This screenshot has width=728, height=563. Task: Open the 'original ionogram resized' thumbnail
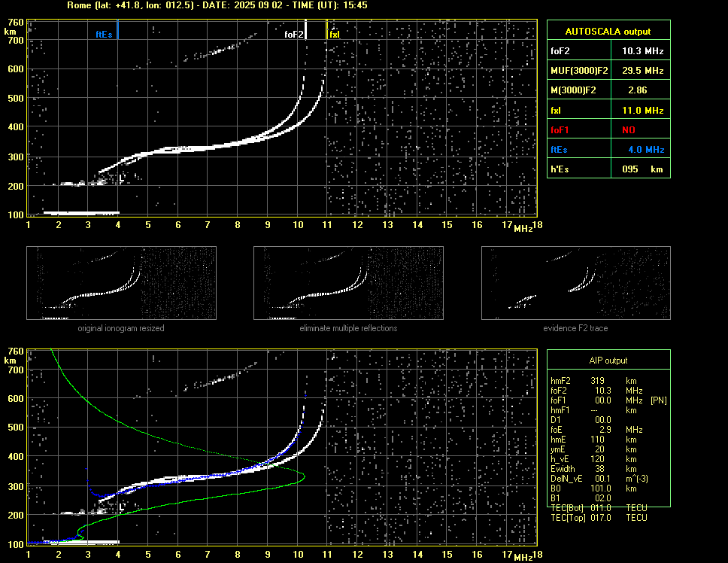point(122,283)
